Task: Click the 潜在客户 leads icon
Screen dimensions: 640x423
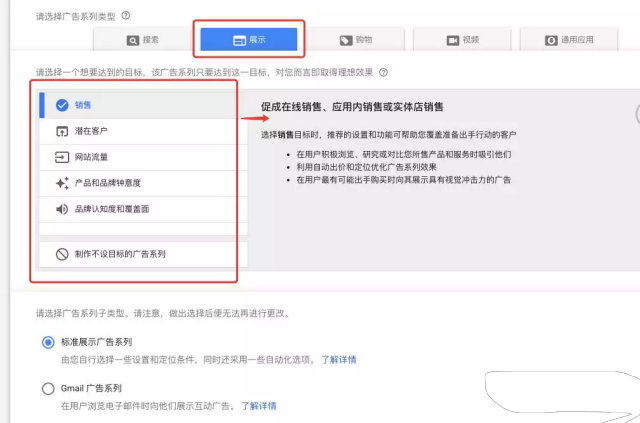Action: (61, 131)
